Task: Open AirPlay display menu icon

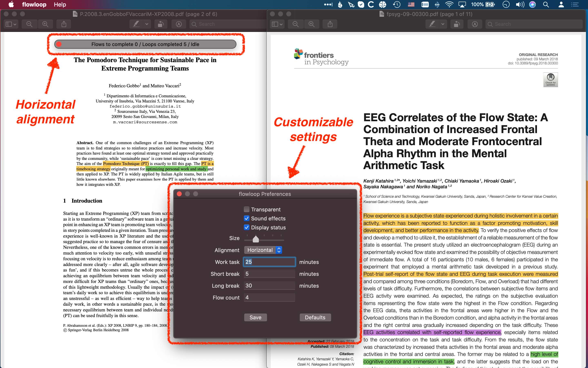Action: (x=462, y=4)
